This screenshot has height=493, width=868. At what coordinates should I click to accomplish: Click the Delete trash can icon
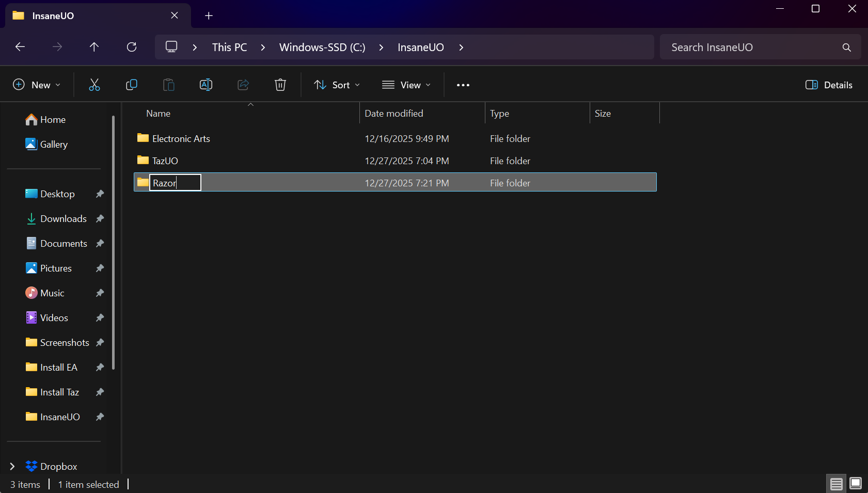coord(280,85)
